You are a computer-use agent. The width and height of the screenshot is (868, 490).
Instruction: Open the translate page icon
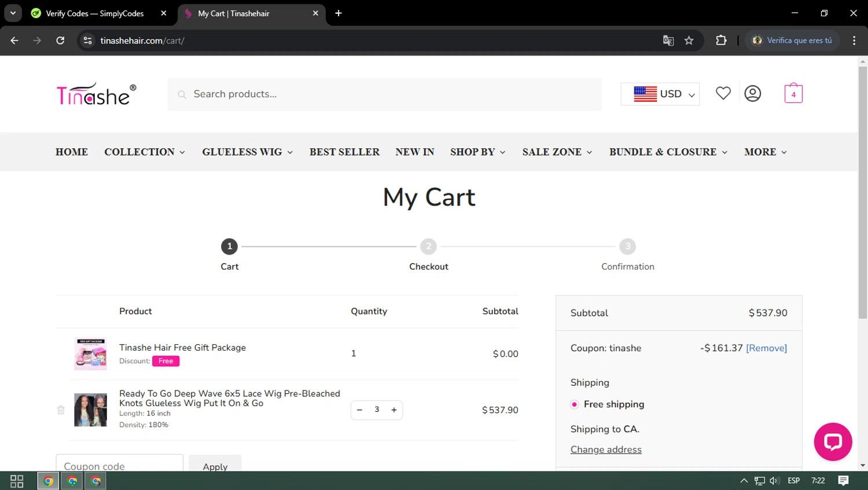click(668, 40)
